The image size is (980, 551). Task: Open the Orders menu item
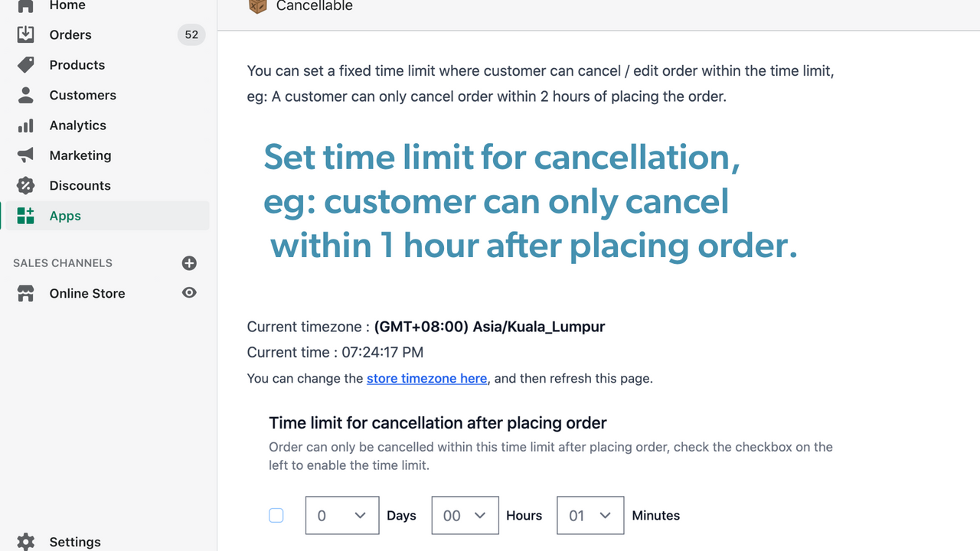[70, 34]
